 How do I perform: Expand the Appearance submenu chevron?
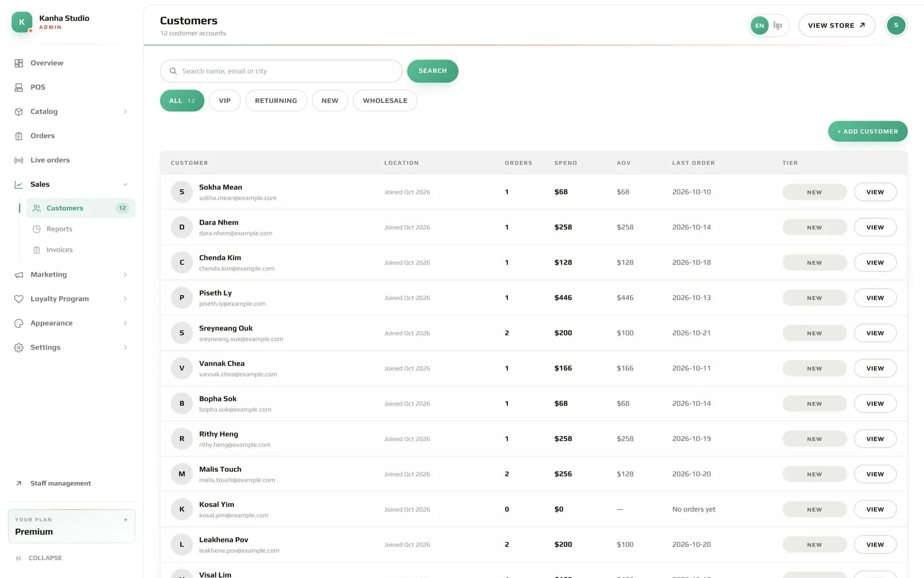(x=125, y=323)
